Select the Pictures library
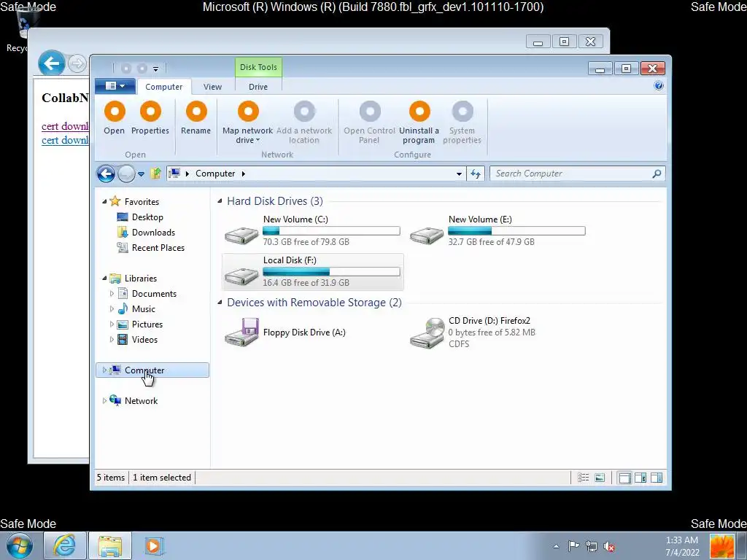Image resolution: width=747 pixels, height=560 pixels. (x=147, y=324)
